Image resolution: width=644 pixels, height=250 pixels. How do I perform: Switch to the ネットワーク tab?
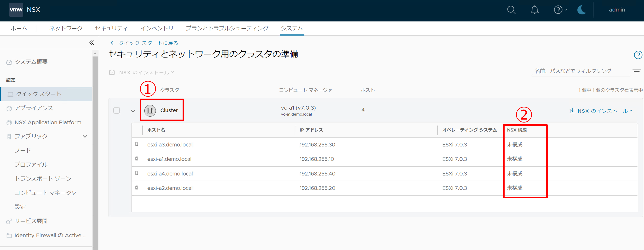(66, 28)
